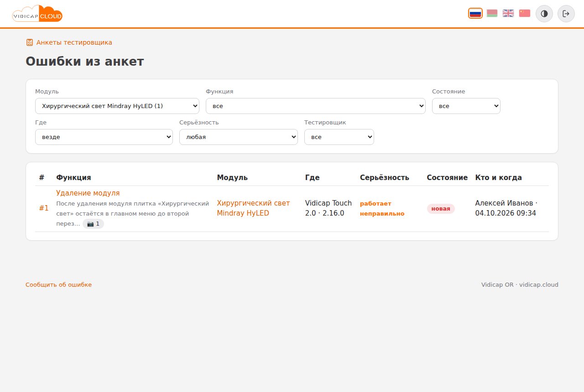Click the Состояние column header in table
The image size is (584, 392).
[x=447, y=178]
